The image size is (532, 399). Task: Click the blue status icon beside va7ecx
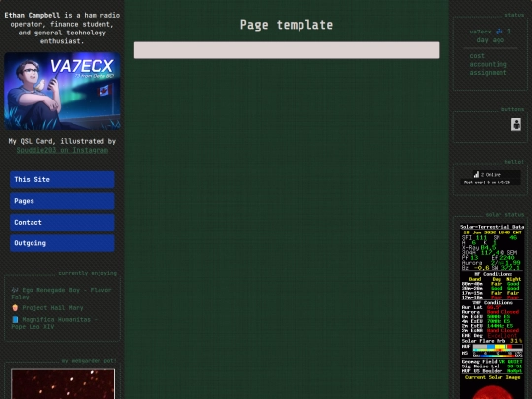(499, 32)
